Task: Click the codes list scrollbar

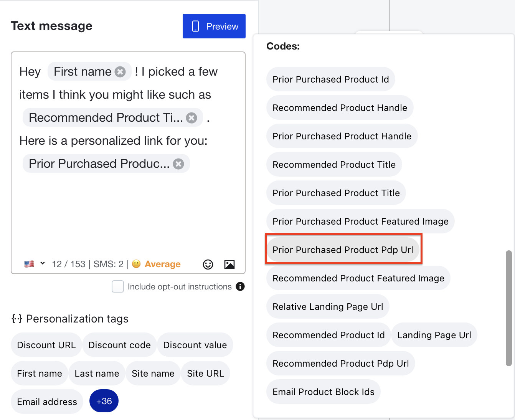Action: point(509,308)
